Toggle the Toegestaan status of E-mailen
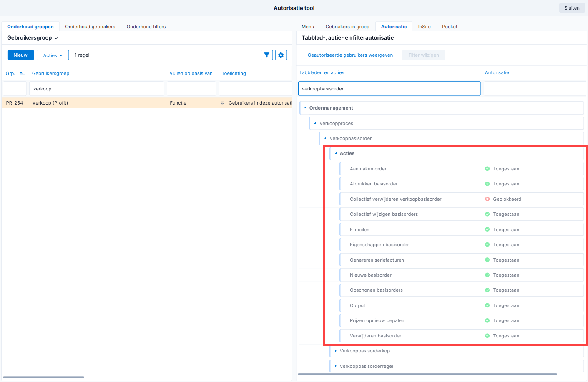 (x=506, y=230)
